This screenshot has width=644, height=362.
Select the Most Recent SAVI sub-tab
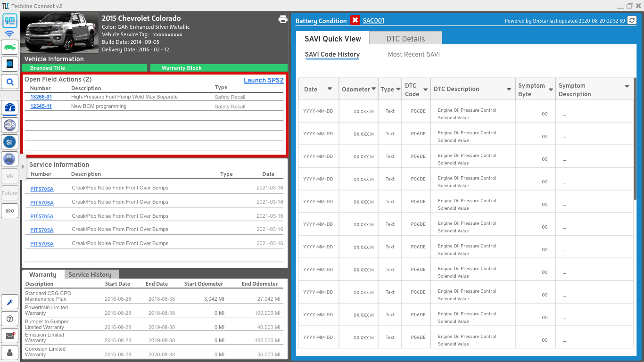[414, 54]
